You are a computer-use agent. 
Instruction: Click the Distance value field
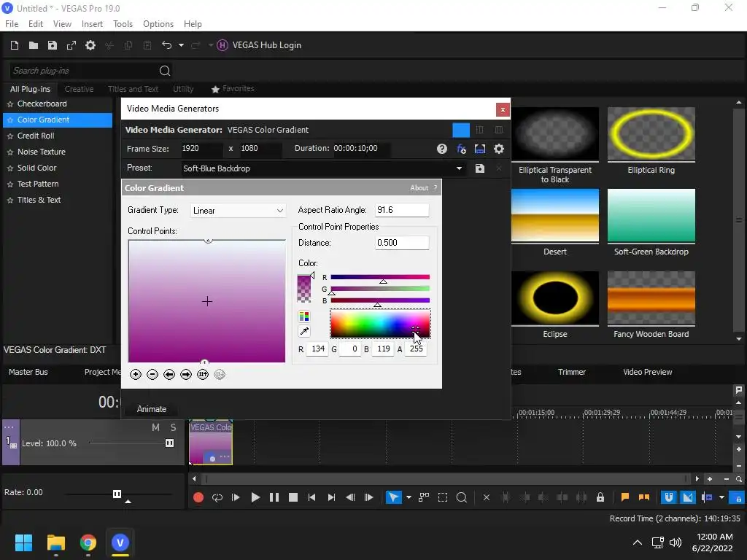[402, 243]
